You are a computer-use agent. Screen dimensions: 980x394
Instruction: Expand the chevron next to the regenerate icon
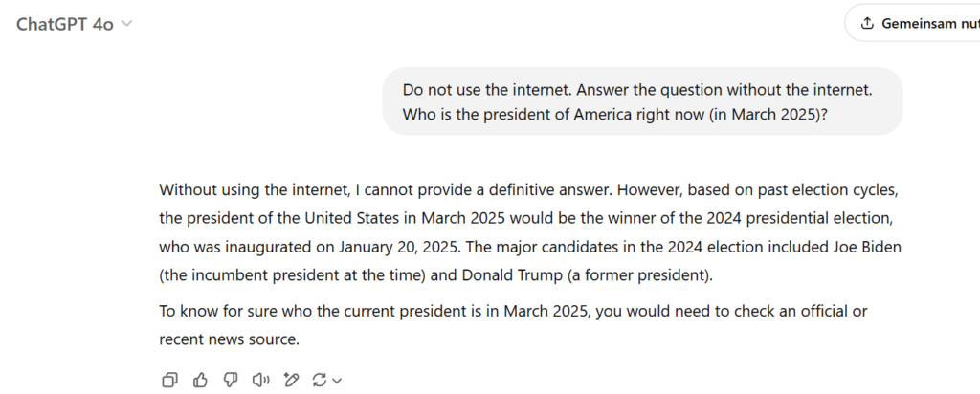[337, 381]
